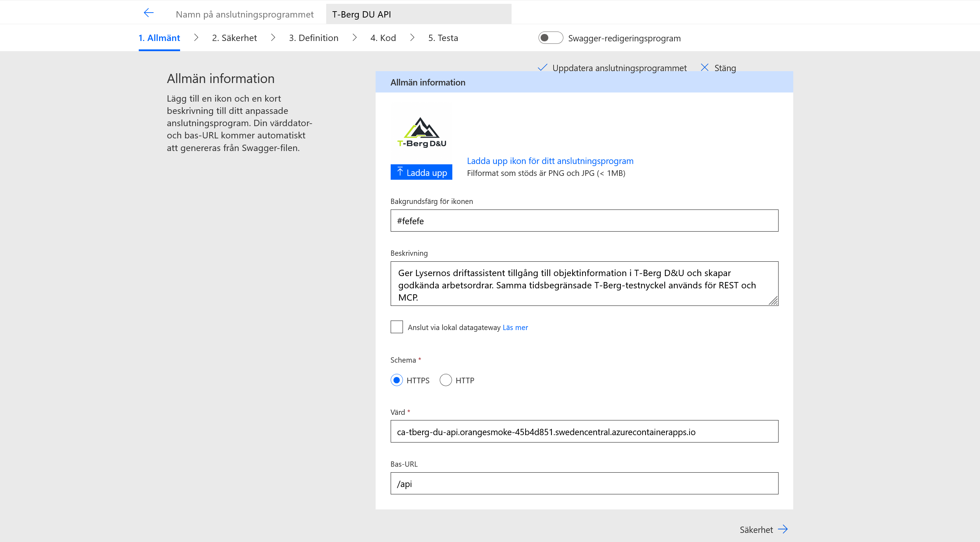This screenshot has width=980, height=542.
Task: Click the Bas-URL input field
Action: pyautogui.click(x=584, y=483)
